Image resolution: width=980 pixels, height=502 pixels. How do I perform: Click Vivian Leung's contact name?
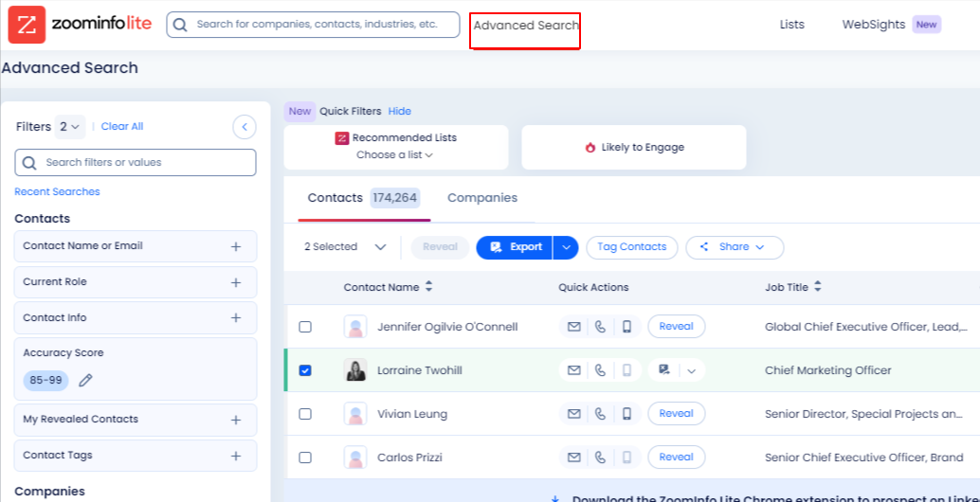pos(412,414)
